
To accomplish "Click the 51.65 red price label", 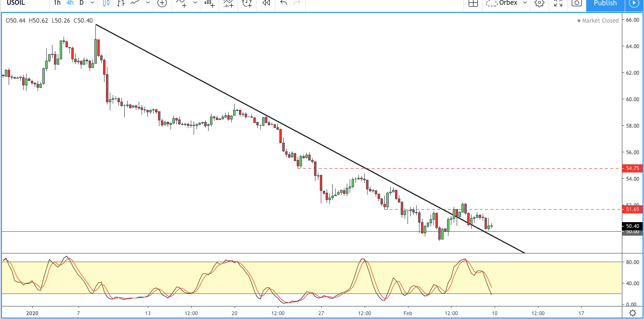I will [633, 209].
